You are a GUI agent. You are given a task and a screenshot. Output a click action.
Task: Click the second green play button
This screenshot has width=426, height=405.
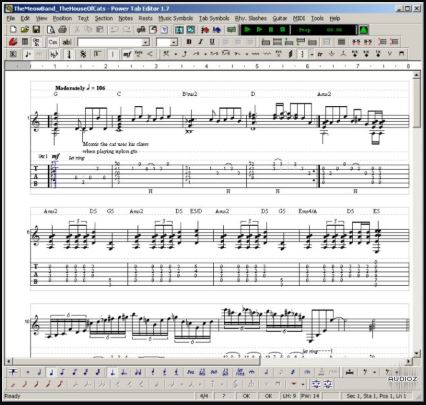tap(259, 30)
